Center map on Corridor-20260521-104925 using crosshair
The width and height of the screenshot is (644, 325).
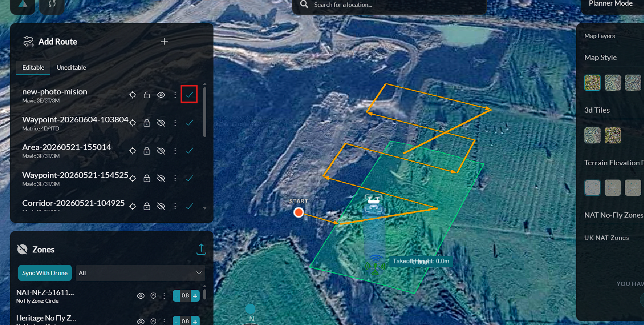133,206
